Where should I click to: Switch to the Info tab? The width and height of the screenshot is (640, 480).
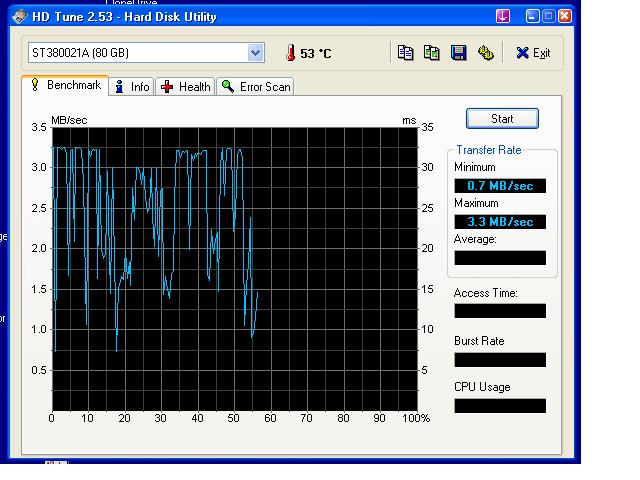coord(132,87)
